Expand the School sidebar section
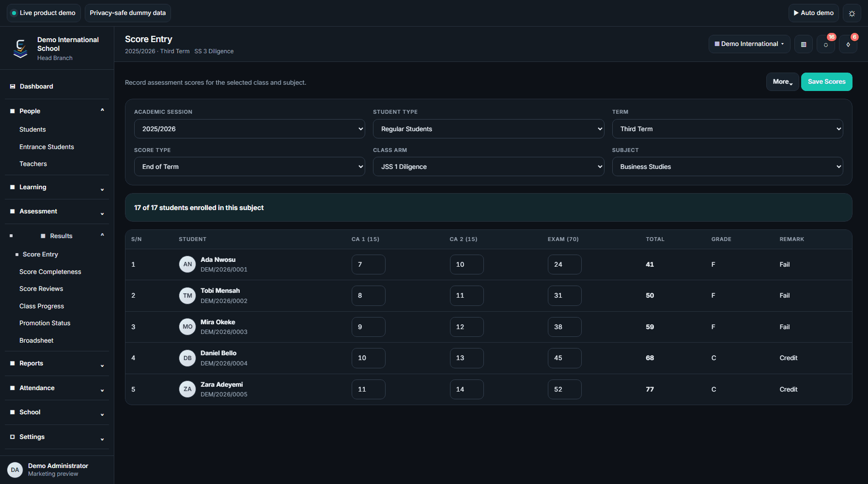The image size is (868, 484). (57, 412)
